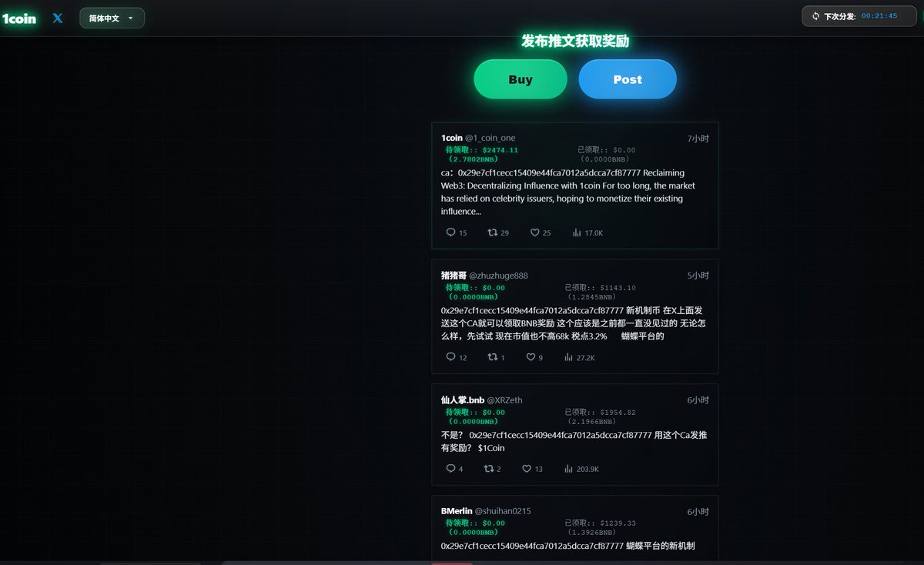
Task: Click the retweet icon on the 猪猪哥 post
Action: [493, 357]
